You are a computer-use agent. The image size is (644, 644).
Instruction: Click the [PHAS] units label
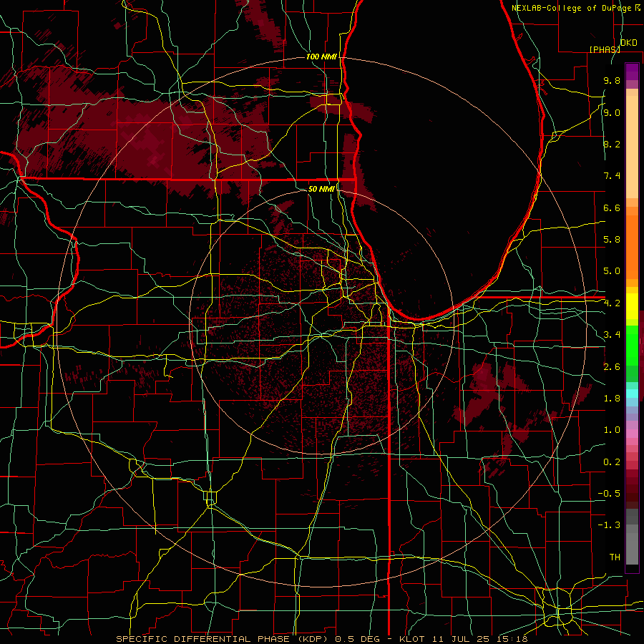[605, 49]
